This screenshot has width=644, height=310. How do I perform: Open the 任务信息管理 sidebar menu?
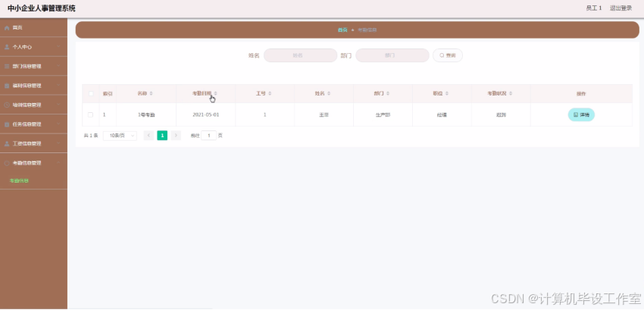point(33,124)
